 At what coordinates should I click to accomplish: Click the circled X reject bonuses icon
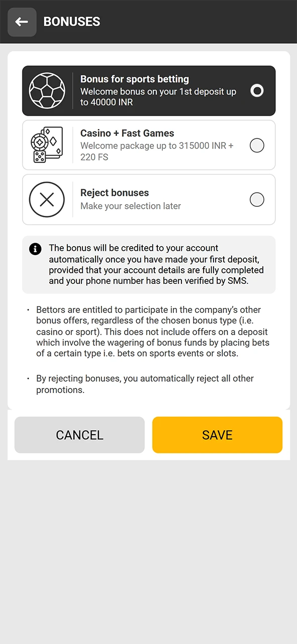47,199
